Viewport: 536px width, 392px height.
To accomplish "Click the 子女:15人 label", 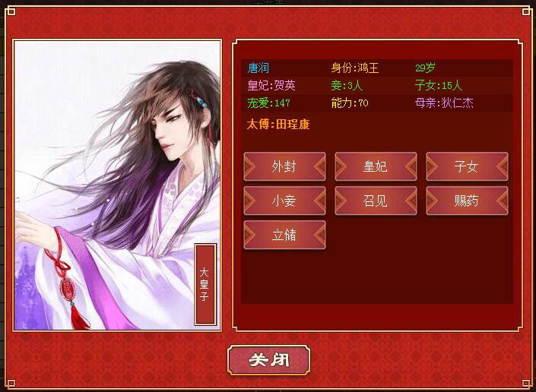I will click(439, 85).
